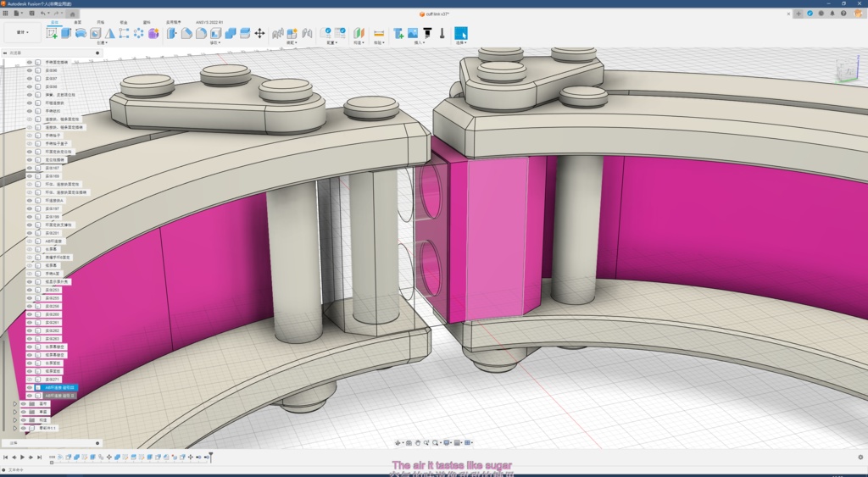Expand the 构造 folder in browser tree
This screenshot has width=868, height=477.
tap(14, 419)
